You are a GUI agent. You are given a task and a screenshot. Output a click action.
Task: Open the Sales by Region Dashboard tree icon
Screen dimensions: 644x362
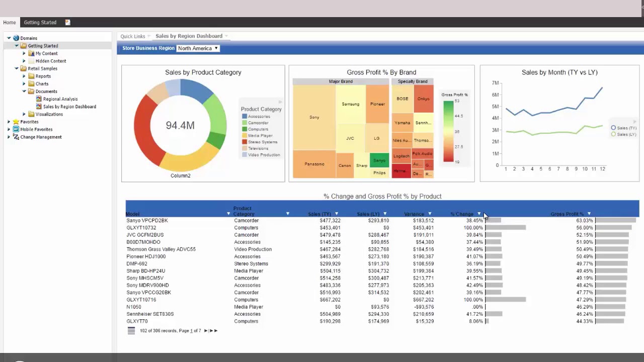pyautogui.click(x=39, y=107)
